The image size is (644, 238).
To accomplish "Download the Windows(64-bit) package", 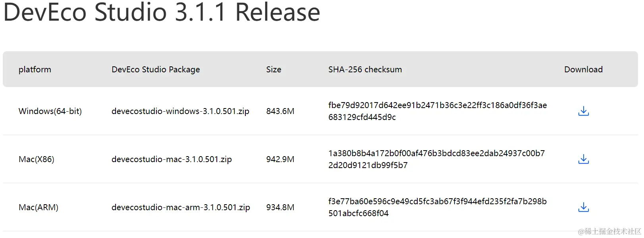I will click(x=583, y=111).
